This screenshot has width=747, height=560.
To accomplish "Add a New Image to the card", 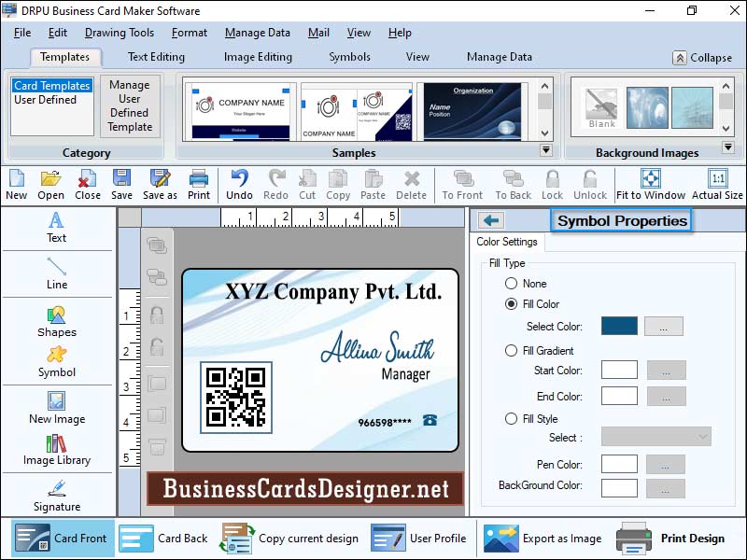I will 56,412.
